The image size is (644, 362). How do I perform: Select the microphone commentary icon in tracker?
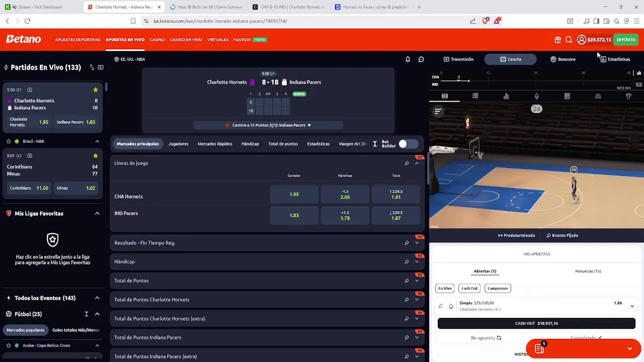coord(537,96)
